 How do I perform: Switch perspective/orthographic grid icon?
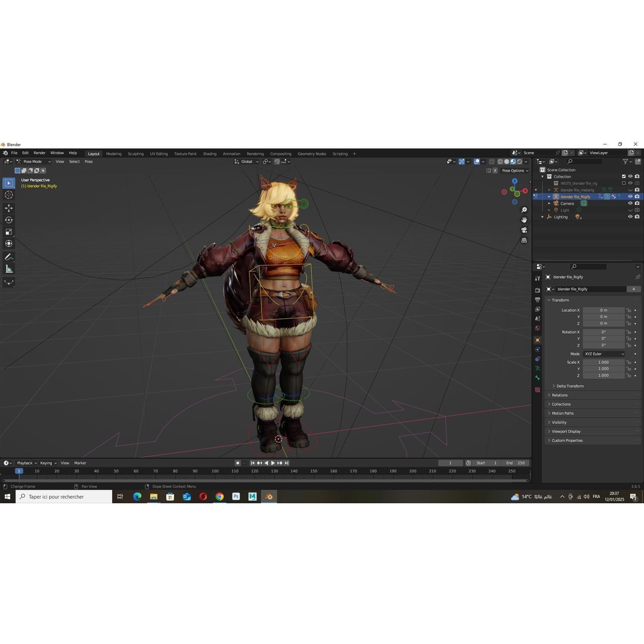point(524,240)
